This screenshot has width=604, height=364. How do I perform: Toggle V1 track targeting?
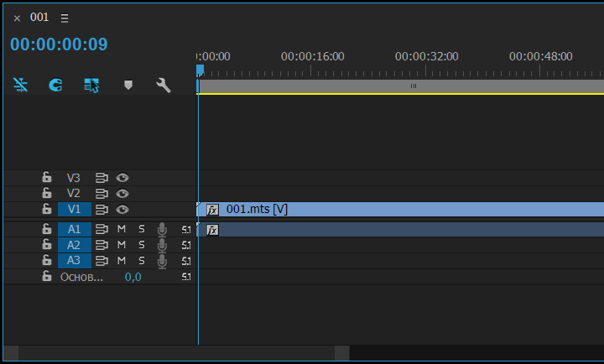click(75, 209)
